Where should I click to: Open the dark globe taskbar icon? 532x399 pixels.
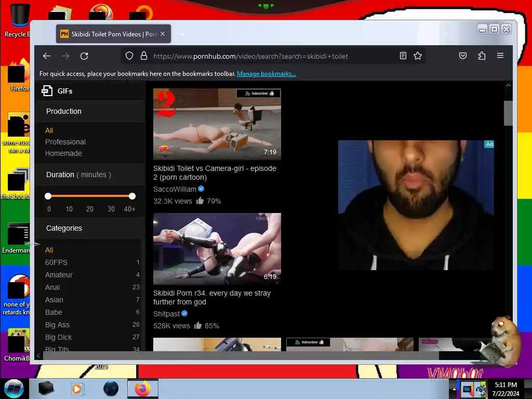pyautogui.click(x=111, y=389)
